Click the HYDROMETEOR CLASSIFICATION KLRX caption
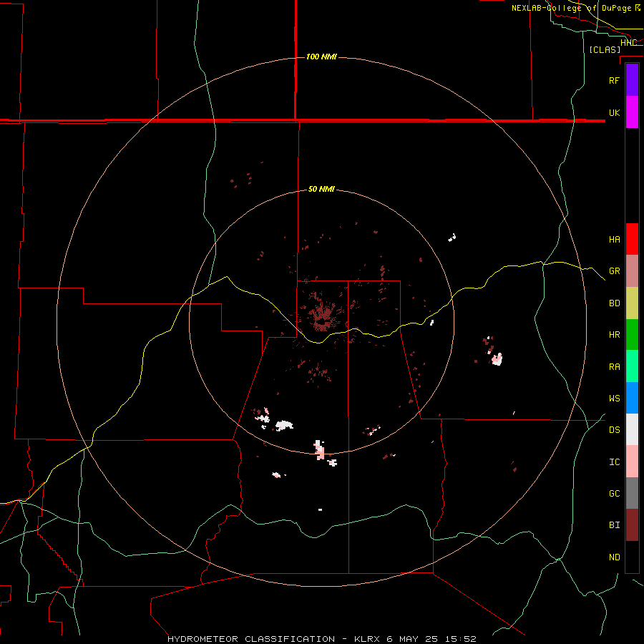This screenshot has height=644, width=644. pos(321,639)
